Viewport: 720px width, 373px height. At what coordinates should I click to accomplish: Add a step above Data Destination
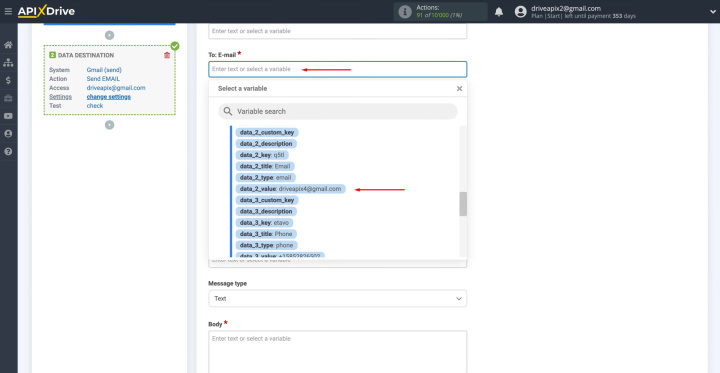[x=109, y=35]
